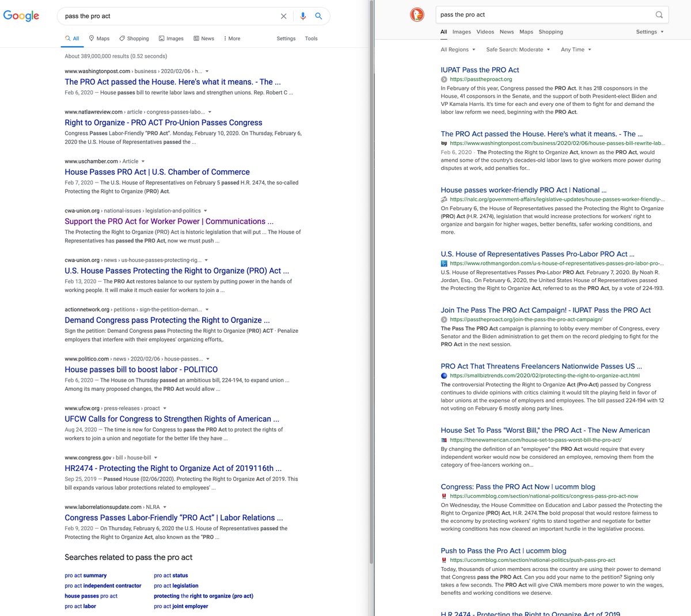
Task: Open Google search Tools
Action: [x=311, y=39]
